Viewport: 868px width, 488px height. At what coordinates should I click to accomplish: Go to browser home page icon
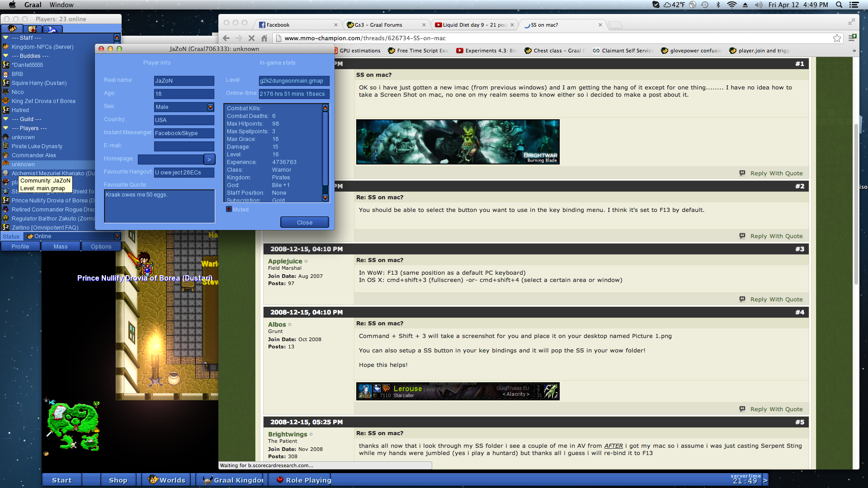click(x=264, y=38)
